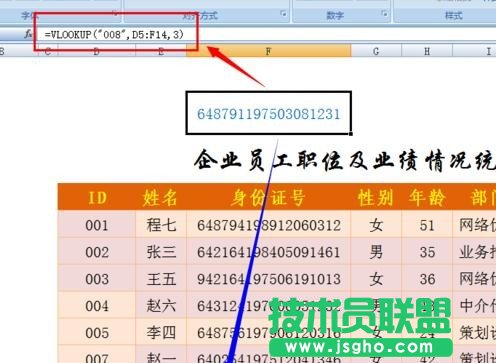Image resolution: width=496 pixels, height=363 pixels.
Task: Click the 年龄 header cell
Action: click(427, 197)
